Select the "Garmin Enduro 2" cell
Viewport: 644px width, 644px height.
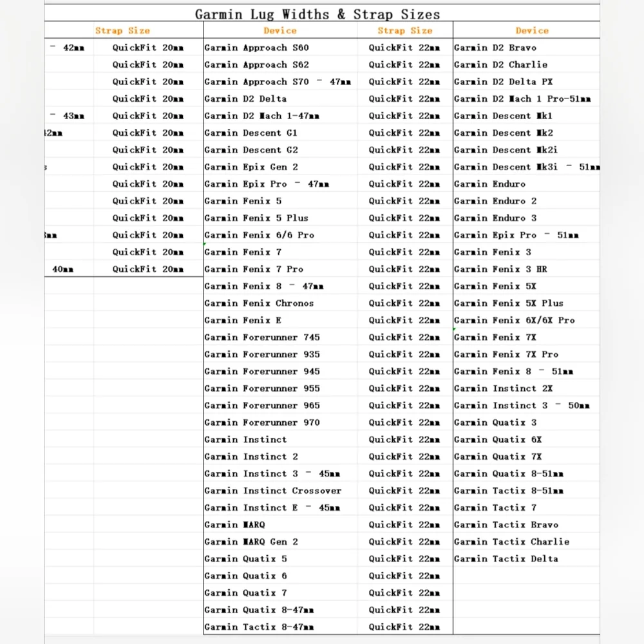coord(527,201)
